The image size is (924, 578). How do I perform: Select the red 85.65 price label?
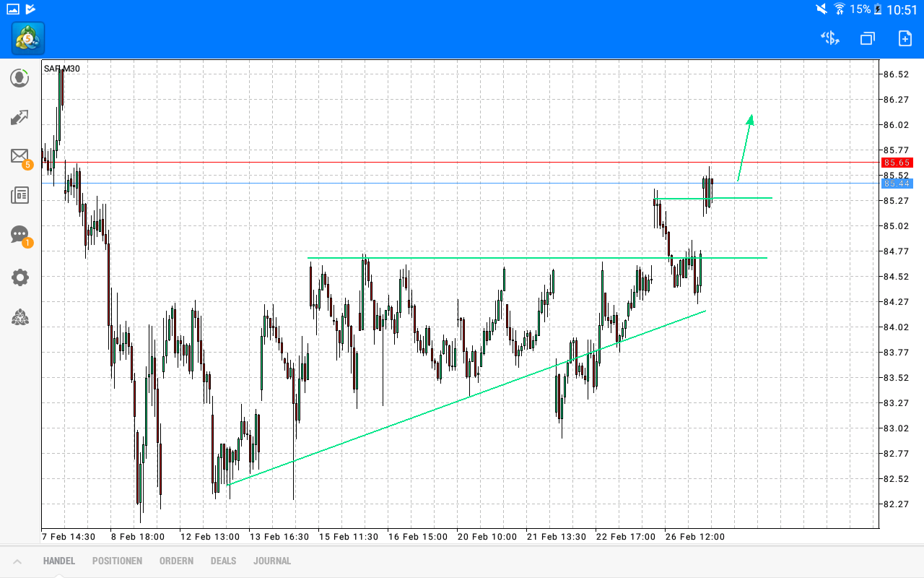[897, 163]
